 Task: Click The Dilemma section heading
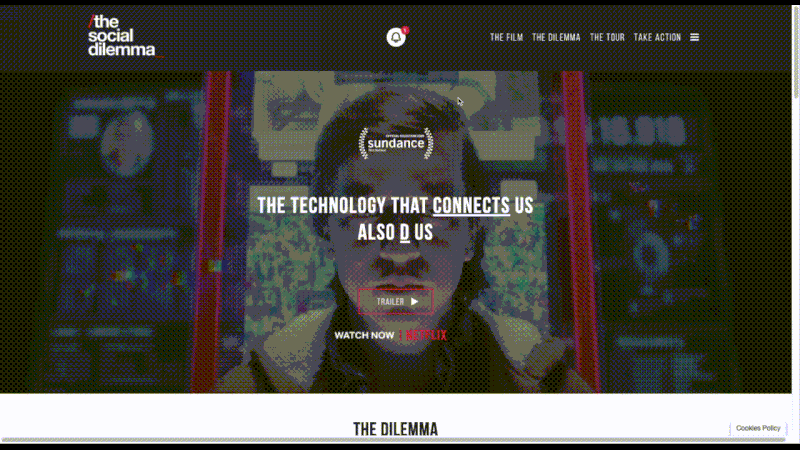click(395, 429)
